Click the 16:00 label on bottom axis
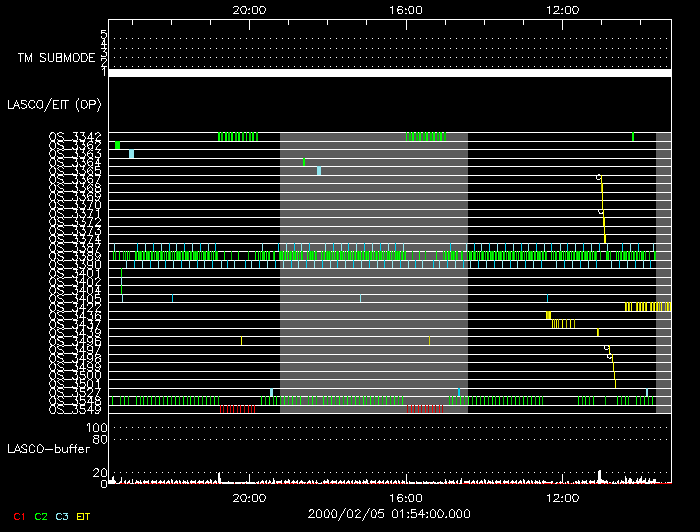The image size is (700, 532). click(406, 498)
